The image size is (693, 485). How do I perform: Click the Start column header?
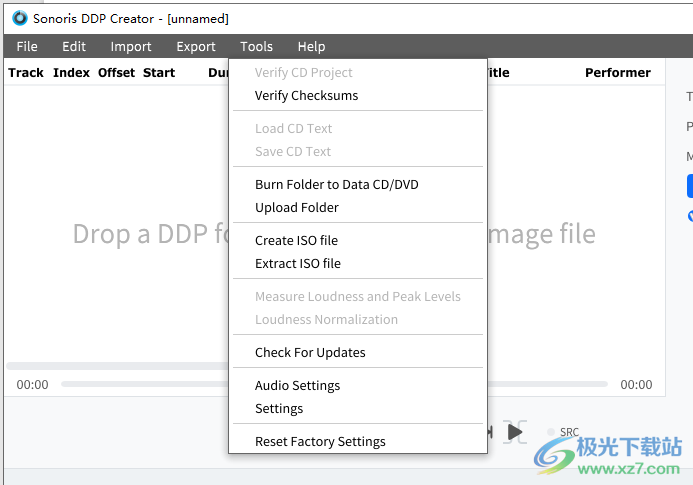pyautogui.click(x=159, y=73)
